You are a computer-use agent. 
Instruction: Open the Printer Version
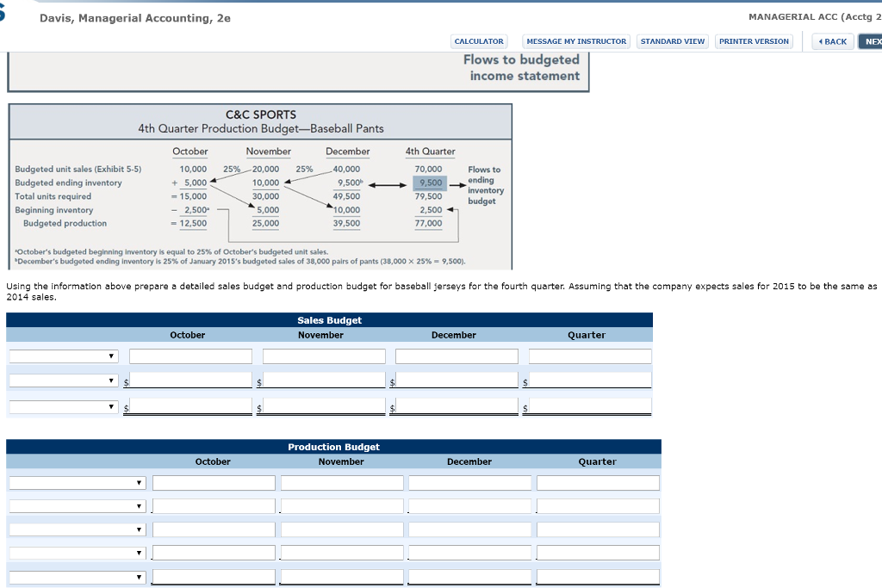754,40
